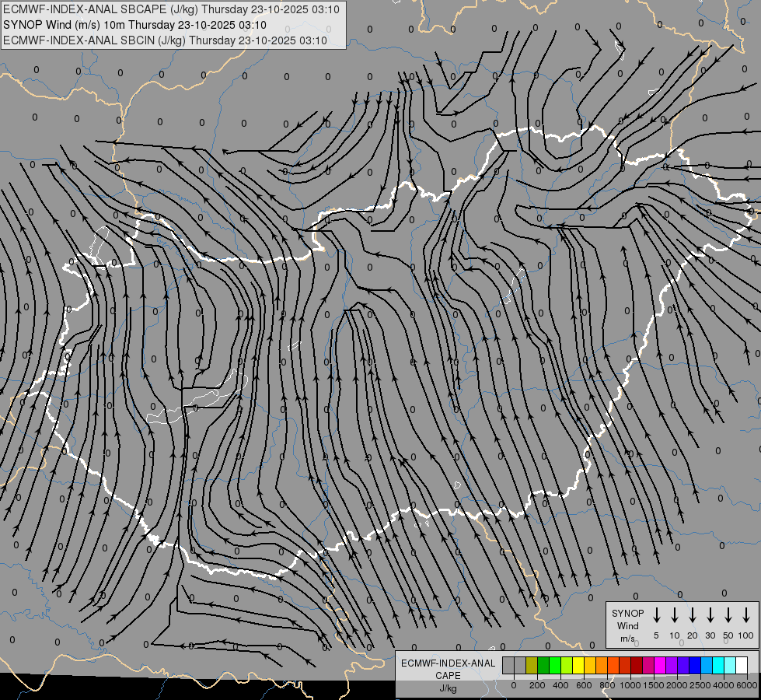The height and width of the screenshot is (700, 761).
Task: Click the 20 m/s wind arrow in legend
Action: tap(693, 615)
